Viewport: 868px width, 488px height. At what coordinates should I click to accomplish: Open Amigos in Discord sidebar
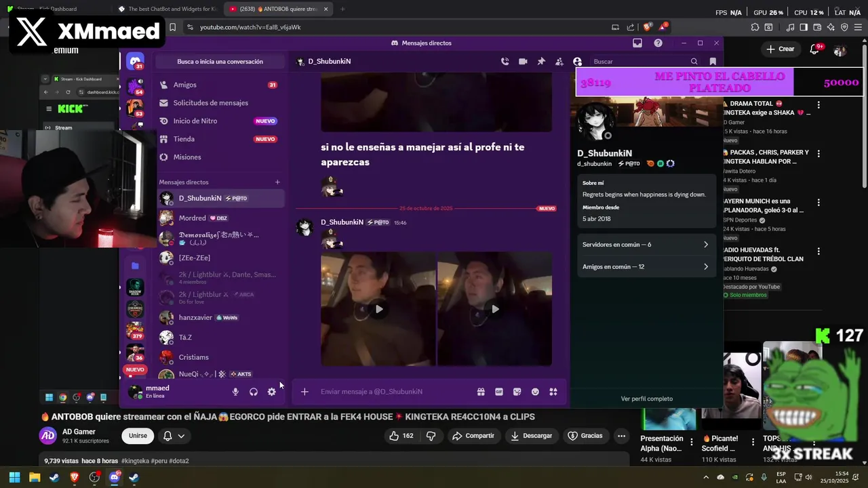click(220, 85)
